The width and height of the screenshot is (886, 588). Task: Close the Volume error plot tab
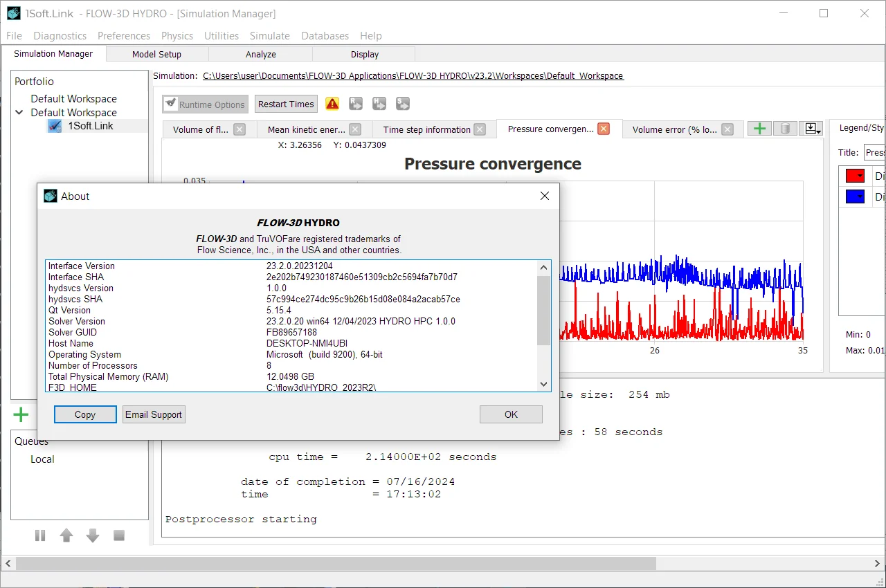coord(727,129)
